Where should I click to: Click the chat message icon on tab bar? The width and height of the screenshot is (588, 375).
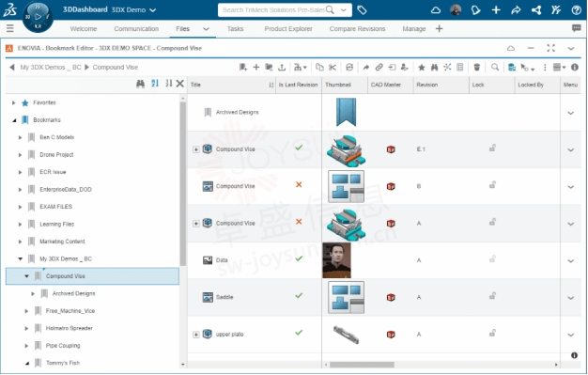point(577,28)
